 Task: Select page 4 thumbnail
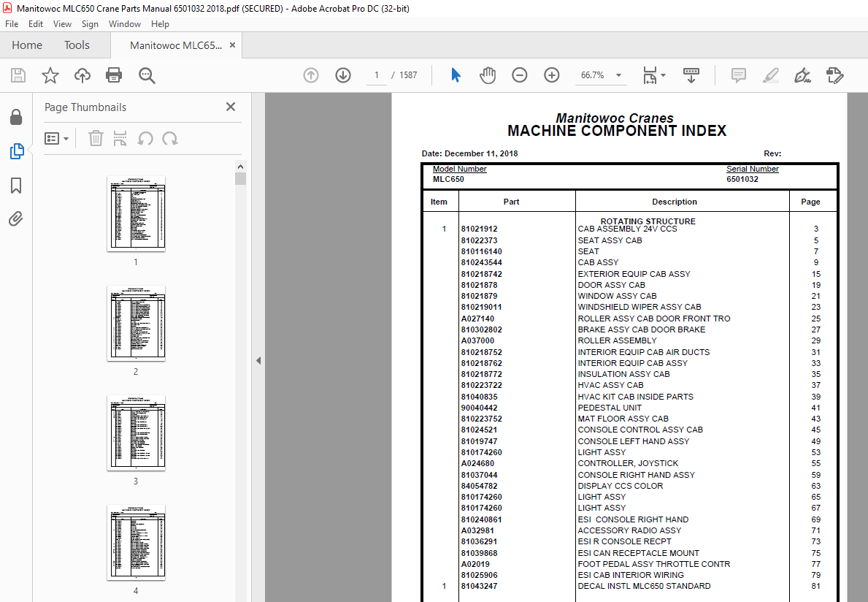[137, 543]
